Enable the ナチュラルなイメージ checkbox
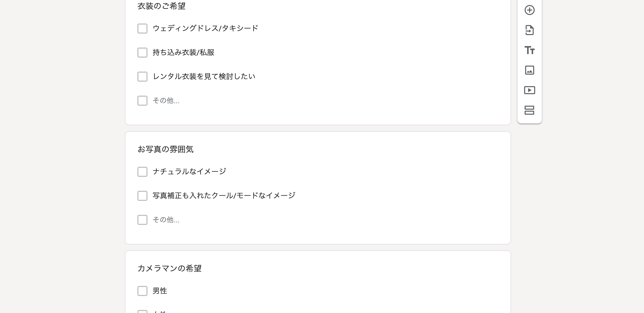644x313 pixels. (x=142, y=172)
